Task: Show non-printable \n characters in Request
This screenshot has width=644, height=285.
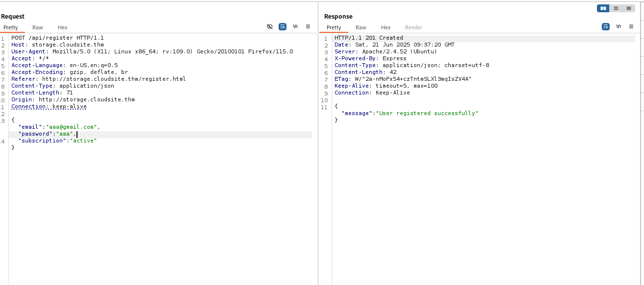Action: [x=295, y=27]
